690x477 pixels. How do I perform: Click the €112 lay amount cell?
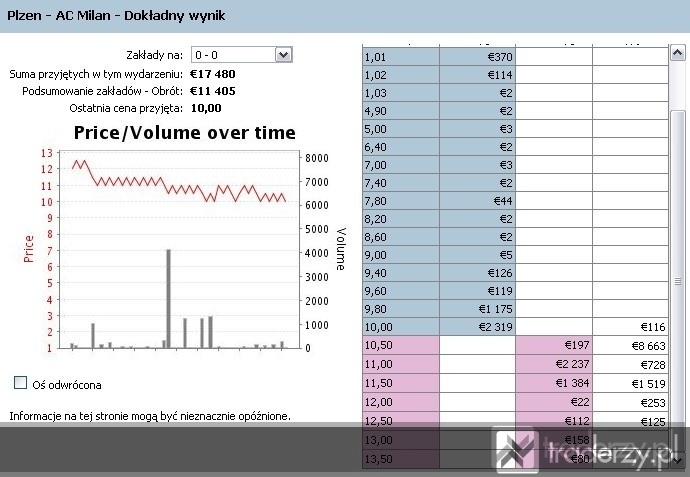[x=554, y=421]
